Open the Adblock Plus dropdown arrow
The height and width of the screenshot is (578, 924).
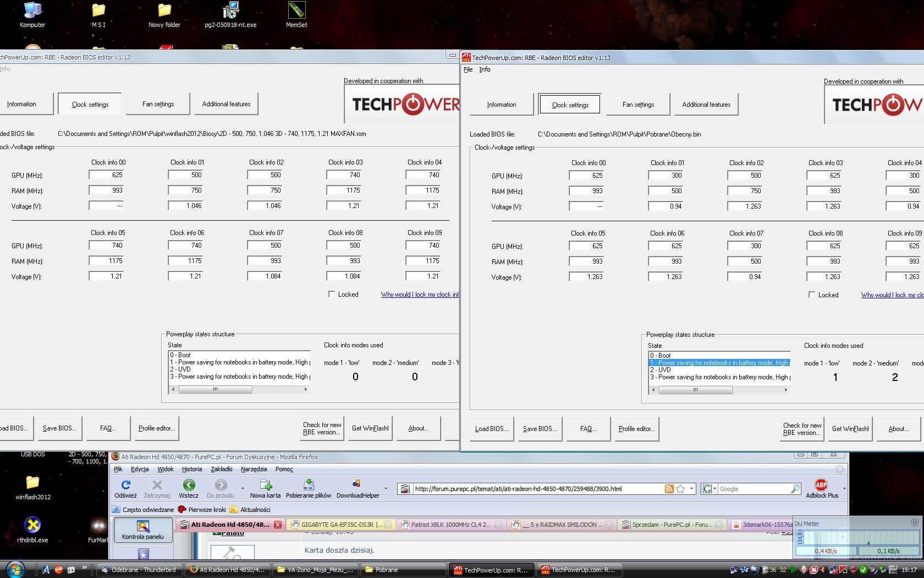pyautogui.click(x=844, y=488)
